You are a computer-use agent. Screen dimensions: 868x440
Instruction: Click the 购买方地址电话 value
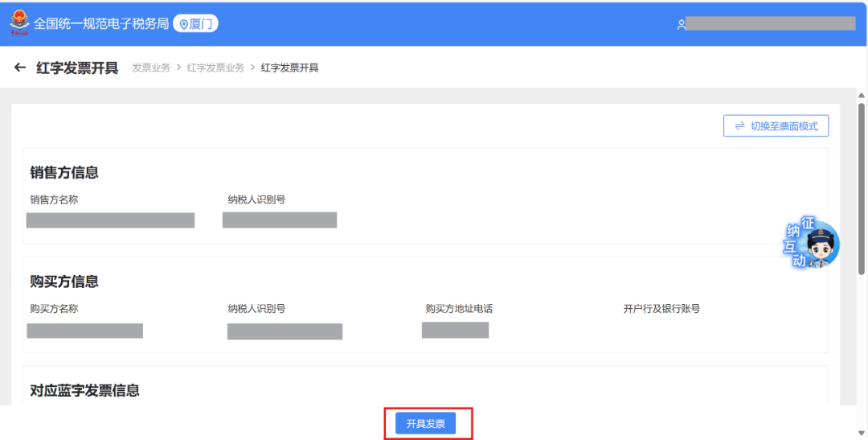pyautogui.click(x=455, y=330)
